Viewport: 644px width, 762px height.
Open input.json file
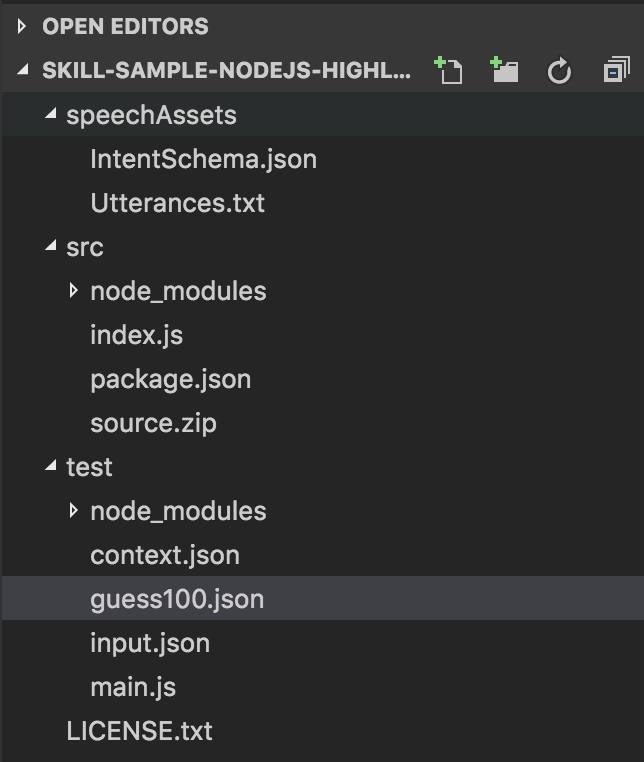click(150, 643)
